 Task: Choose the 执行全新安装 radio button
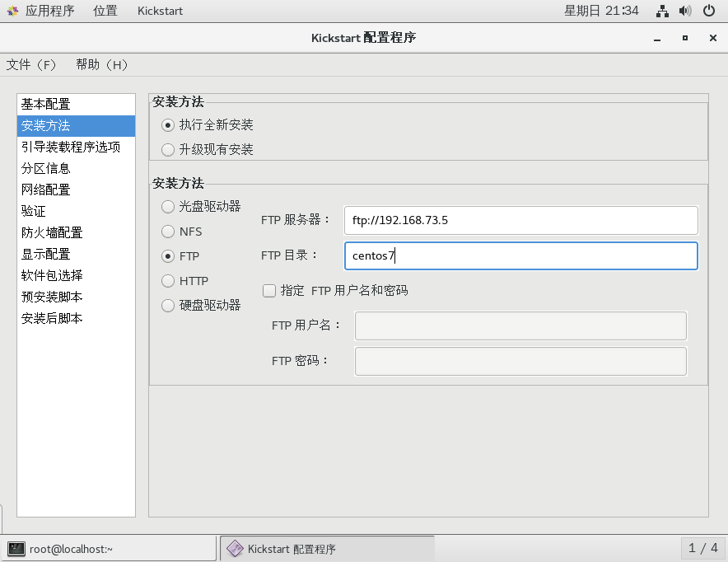pyautogui.click(x=168, y=125)
